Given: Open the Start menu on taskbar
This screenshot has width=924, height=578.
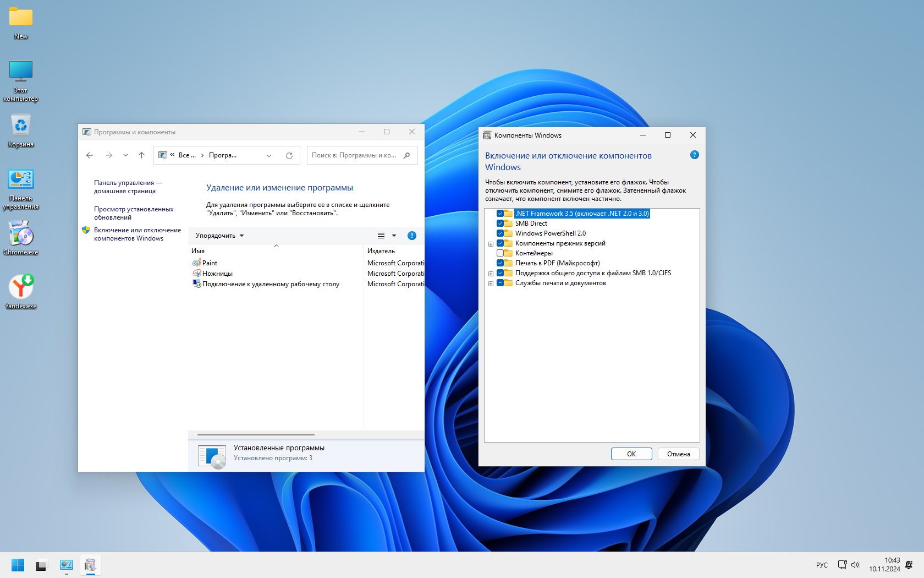Looking at the screenshot, I should pos(18,565).
